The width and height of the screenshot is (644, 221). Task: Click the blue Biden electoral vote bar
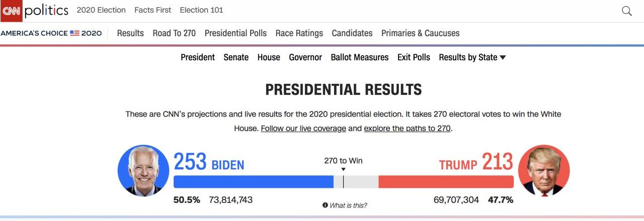coord(253,182)
